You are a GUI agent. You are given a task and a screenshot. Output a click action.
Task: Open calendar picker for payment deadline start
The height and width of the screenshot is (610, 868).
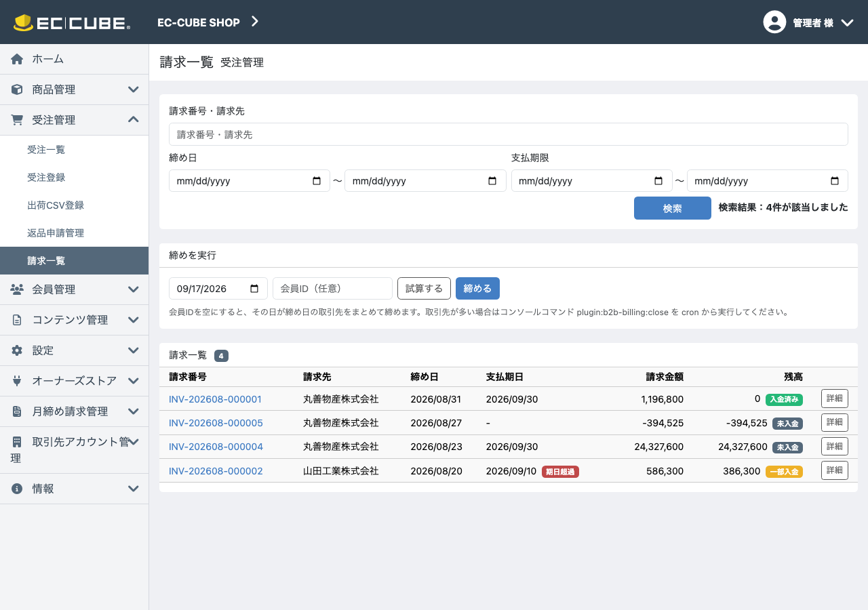click(658, 181)
